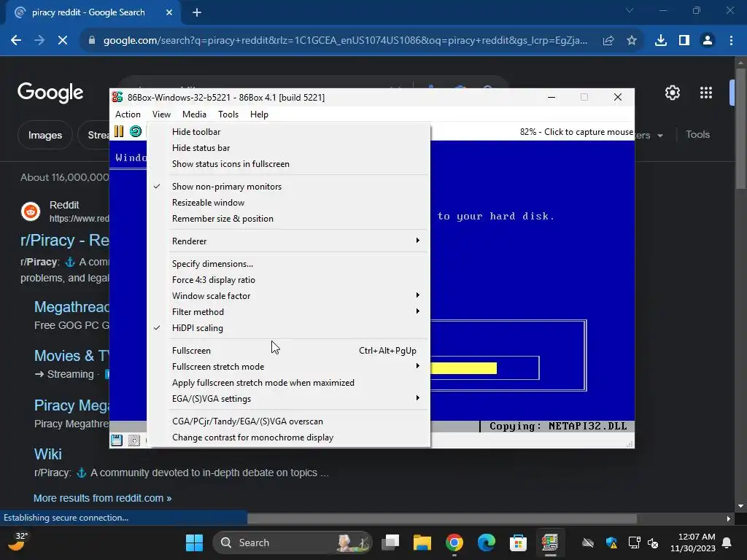The height and width of the screenshot is (560, 747).
Task: Open the Tools menu in 86Box
Action: pyautogui.click(x=228, y=114)
